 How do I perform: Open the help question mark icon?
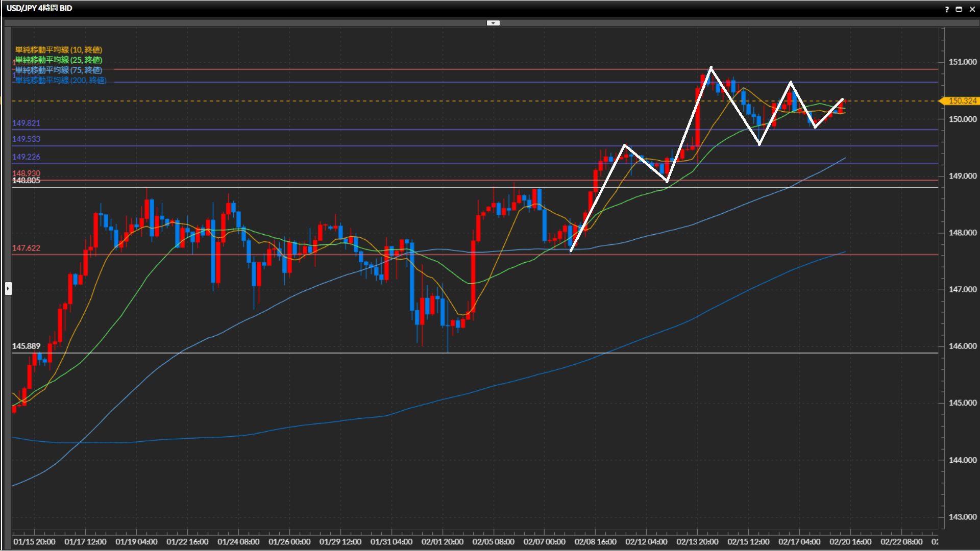pyautogui.click(x=947, y=9)
